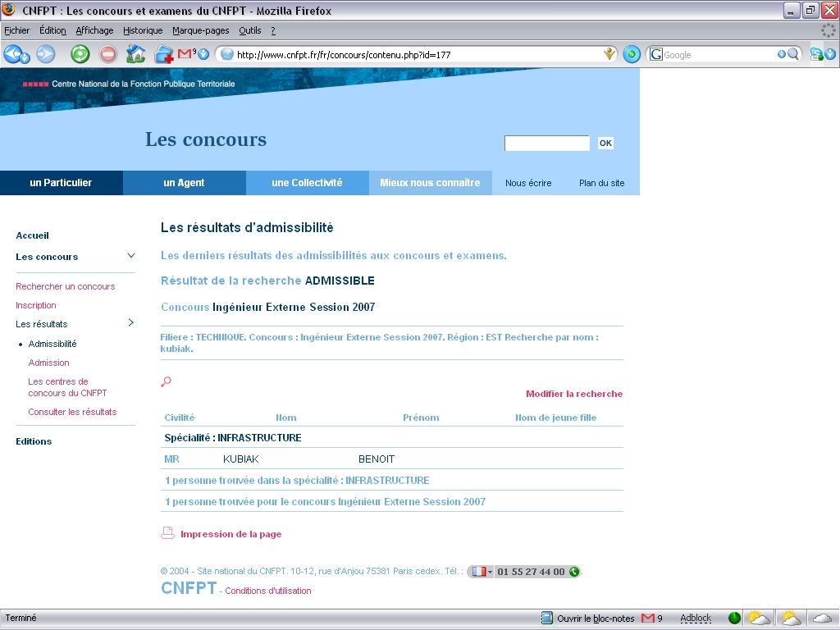Click the magnifier icon above results table

[167, 381]
